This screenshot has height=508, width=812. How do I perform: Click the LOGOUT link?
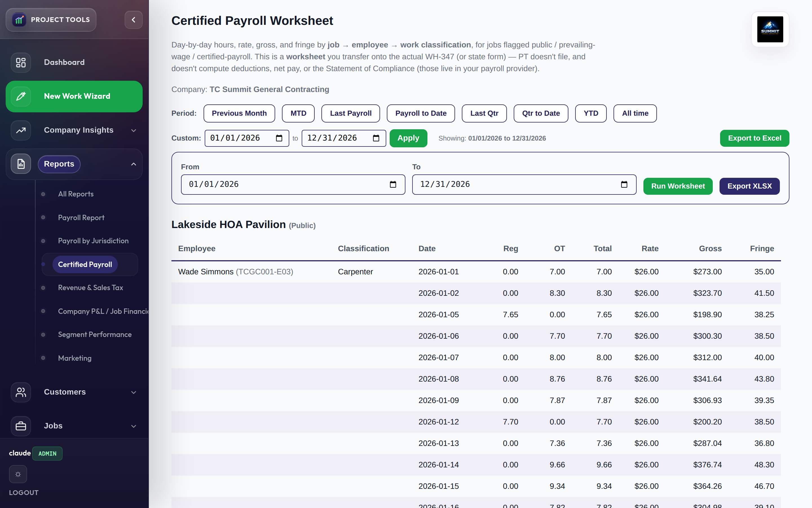point(24,492)
